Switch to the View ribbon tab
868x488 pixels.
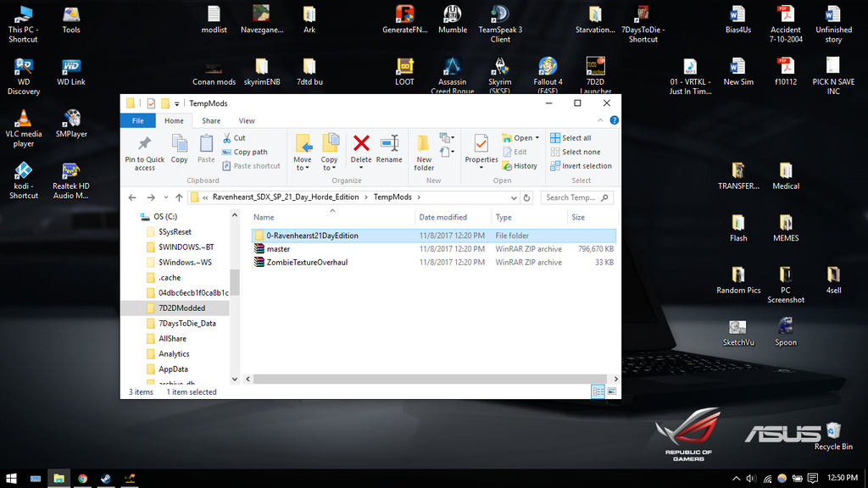(247, 120)
